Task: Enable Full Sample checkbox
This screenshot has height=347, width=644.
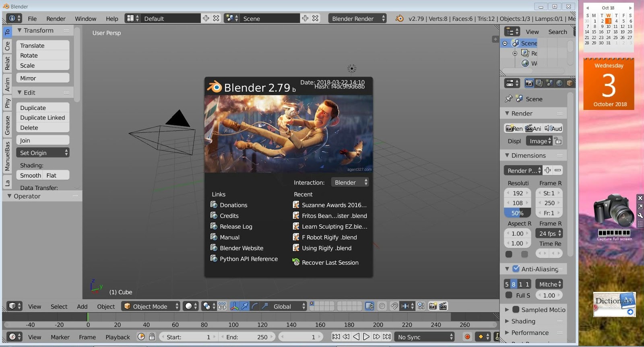Action: point(509,295)
